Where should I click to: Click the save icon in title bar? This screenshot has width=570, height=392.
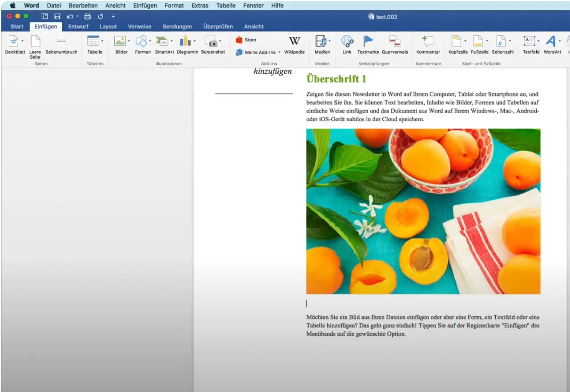(x=57, y=16)
